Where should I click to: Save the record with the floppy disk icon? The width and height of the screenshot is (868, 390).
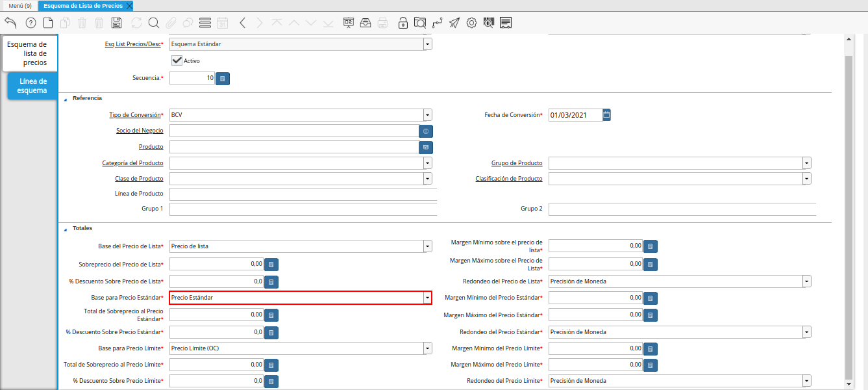(117, 23)
